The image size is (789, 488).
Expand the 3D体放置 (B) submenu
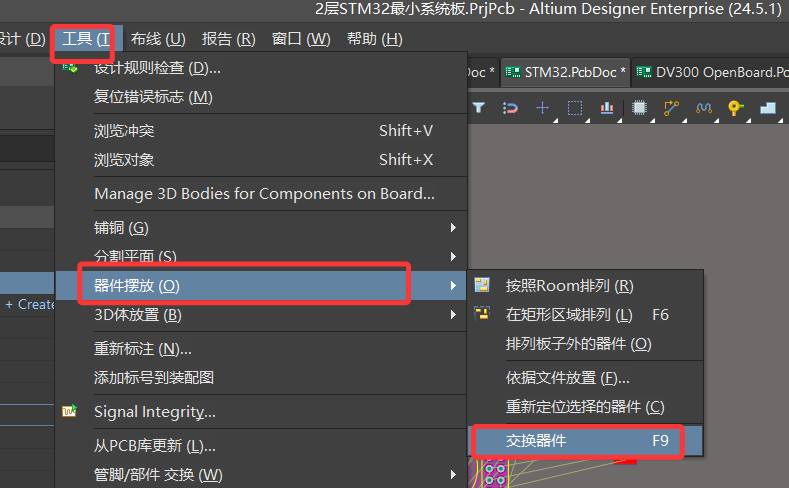(x=261, y=314)
